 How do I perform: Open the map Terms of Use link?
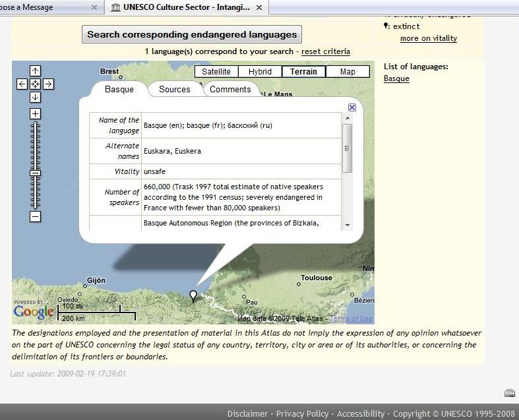351,318
